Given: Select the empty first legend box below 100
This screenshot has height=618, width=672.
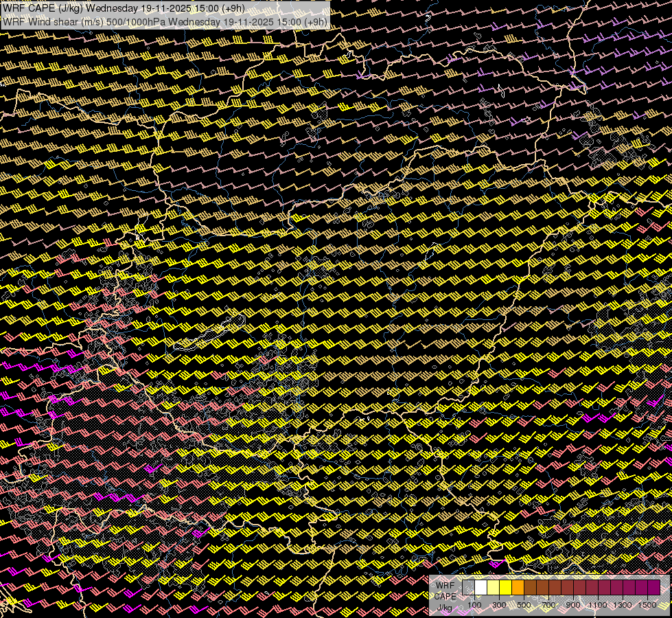Looking at the screenshot, I should [468, 587].
